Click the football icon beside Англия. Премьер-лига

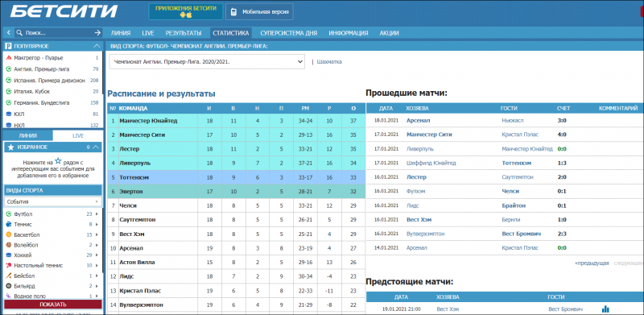click(x=9, y=69)
